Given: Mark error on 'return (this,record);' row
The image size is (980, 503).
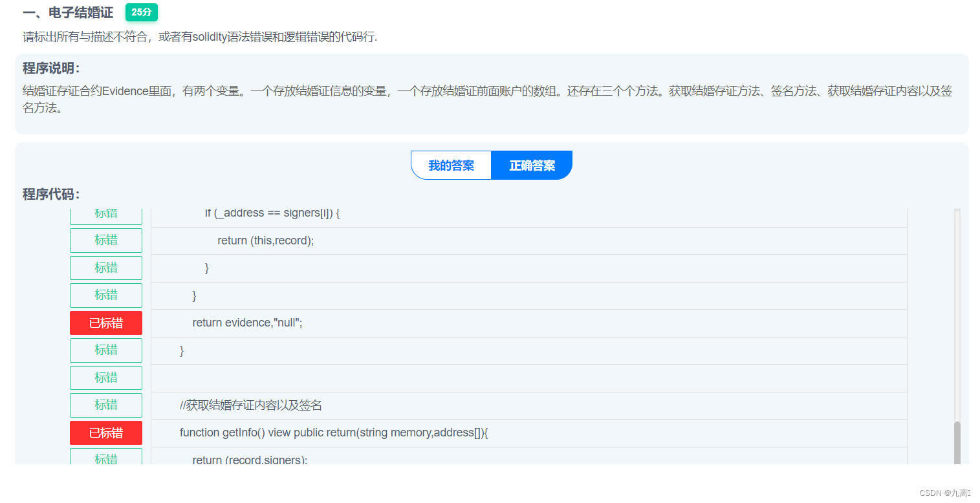Looking at the screenshot, I should (x=106, y=241).
